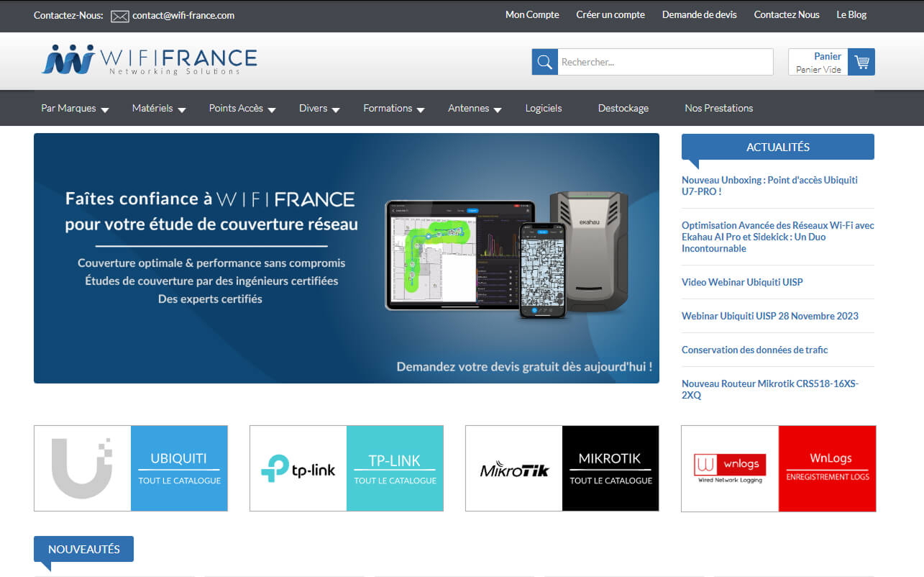Click the blue search magnifier icon
Image resolution: width=924 pixels, height=577 pixels.
(x=544, y=62)
